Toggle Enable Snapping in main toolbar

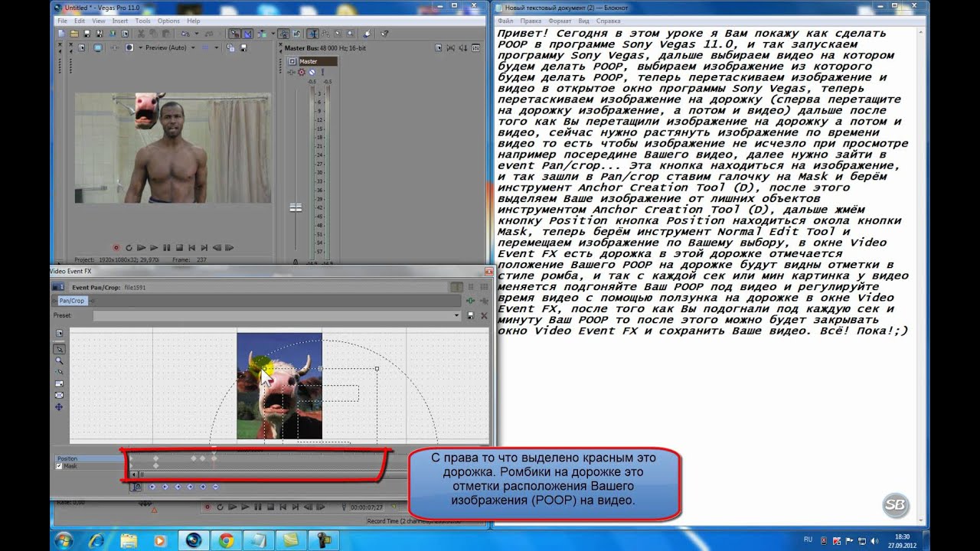[x=235, y=34]
